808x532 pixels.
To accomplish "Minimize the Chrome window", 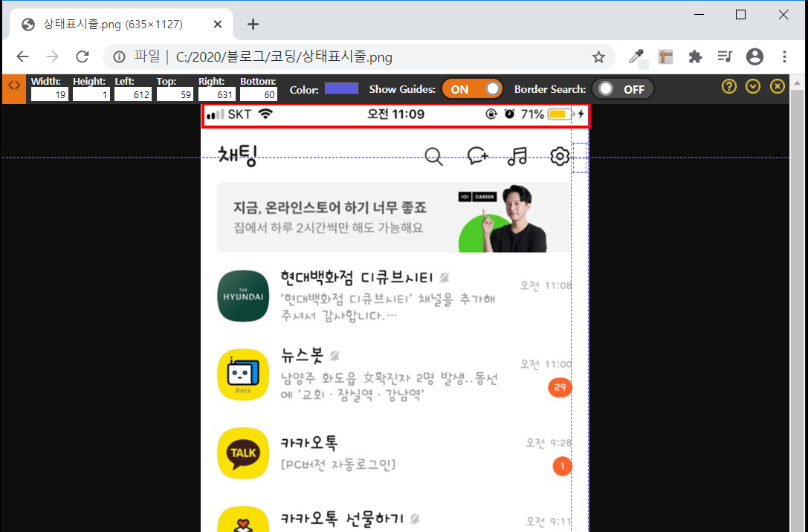I will 699,14.
